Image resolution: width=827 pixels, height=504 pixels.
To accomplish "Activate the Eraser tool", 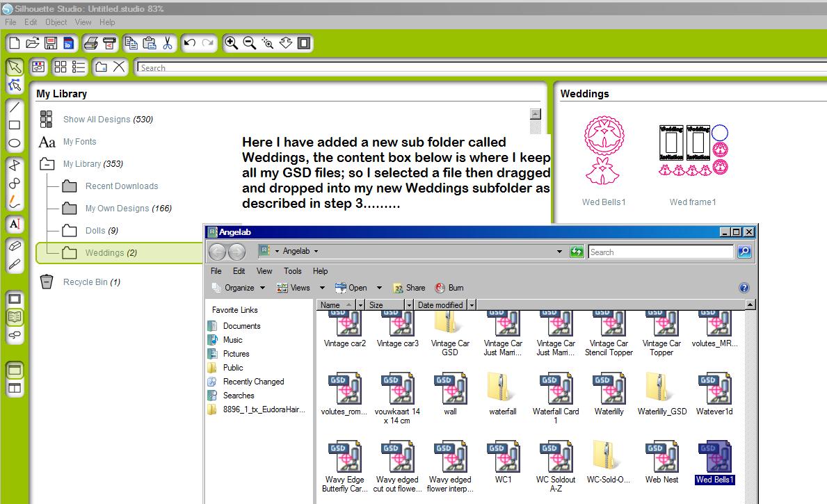I will (15, 246).
